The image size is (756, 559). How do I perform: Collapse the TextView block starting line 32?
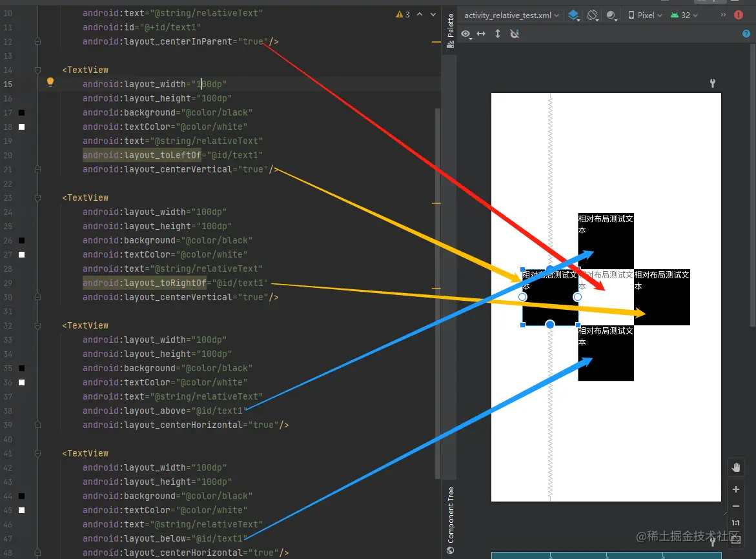37,326
